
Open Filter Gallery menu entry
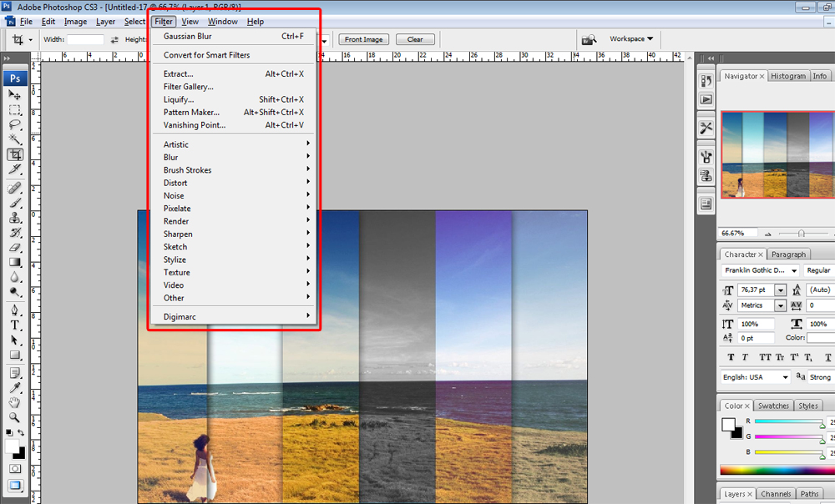pyautogui.click(x=234, y=87)
